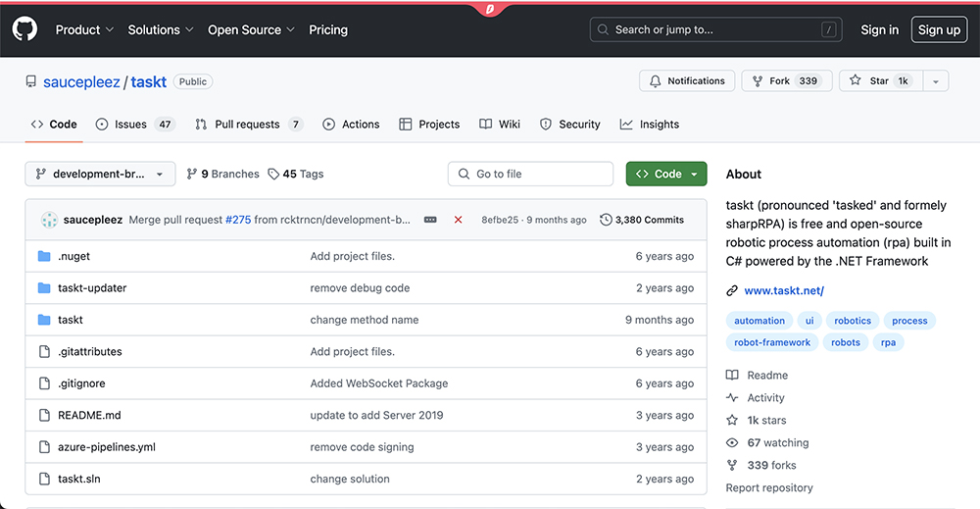This screenshot has height=509, width=980.
Task: Click the tag icon next to 45 Tags
Action: [x=273, y=174]
